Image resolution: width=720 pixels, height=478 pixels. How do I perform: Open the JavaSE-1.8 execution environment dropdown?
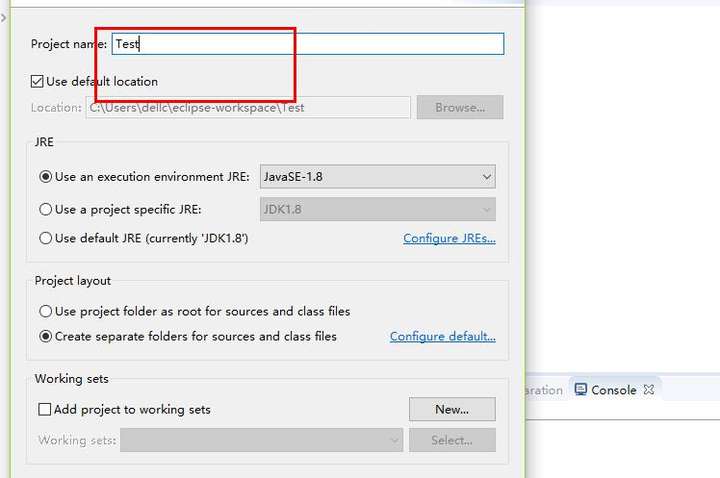point(377,177)
